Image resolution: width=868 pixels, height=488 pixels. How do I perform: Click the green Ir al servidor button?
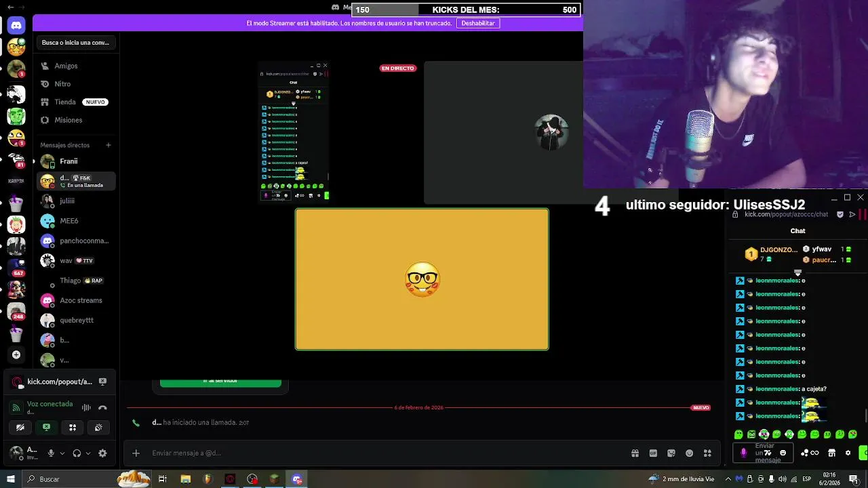[220, 382]
